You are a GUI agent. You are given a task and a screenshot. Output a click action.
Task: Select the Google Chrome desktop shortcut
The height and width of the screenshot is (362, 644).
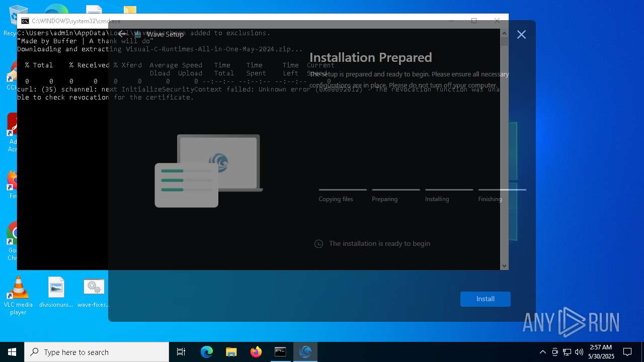click(x=11, y=241)
